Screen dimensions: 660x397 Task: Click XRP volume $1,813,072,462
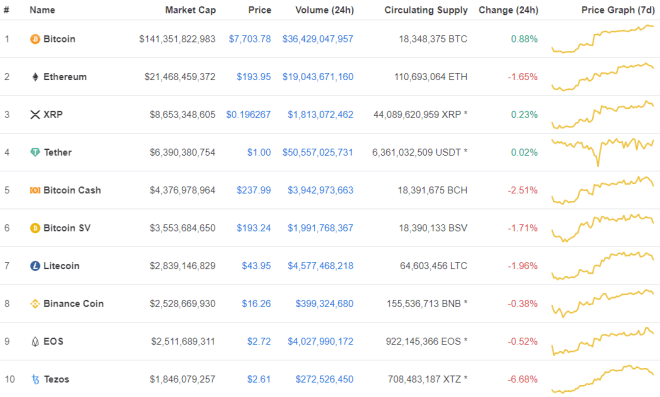320,115
